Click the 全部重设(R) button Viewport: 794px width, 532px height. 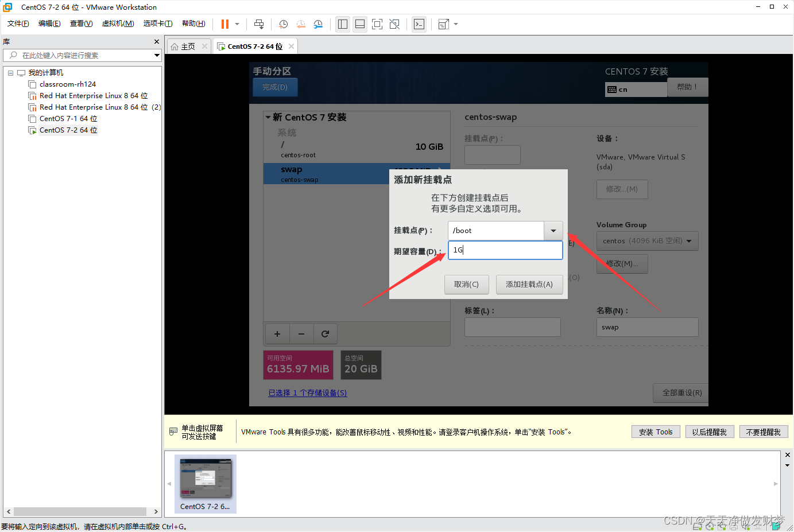tap(682, 393)
